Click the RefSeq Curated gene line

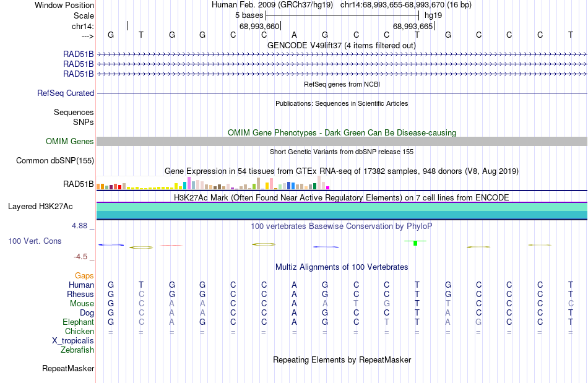tap(342, 93)
